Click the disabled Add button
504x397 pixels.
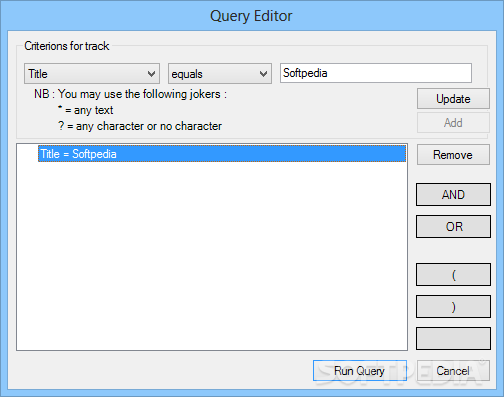(453, 123)
